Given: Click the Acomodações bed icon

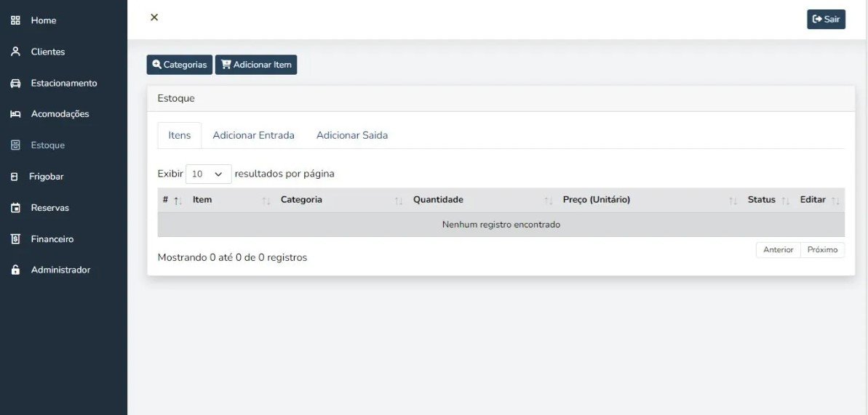Looking at the screenshot, I should 15,114.
